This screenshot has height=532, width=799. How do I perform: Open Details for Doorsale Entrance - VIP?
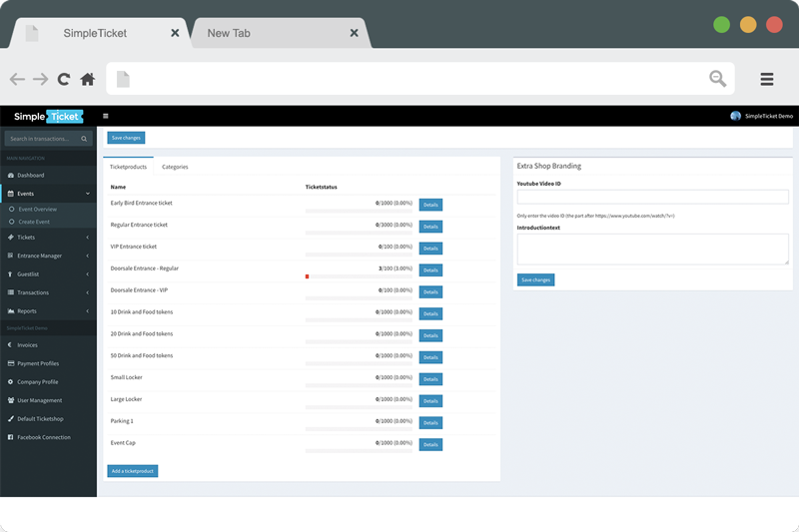(430, 292)
